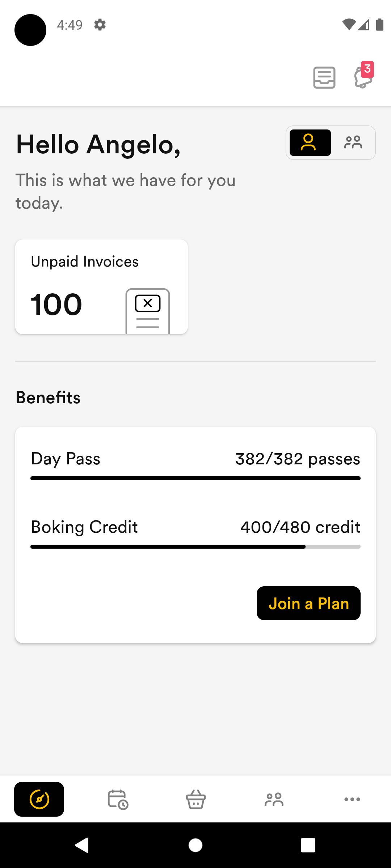Tap the Android recent apps button

pyautogui.click(x=308, y=845)
